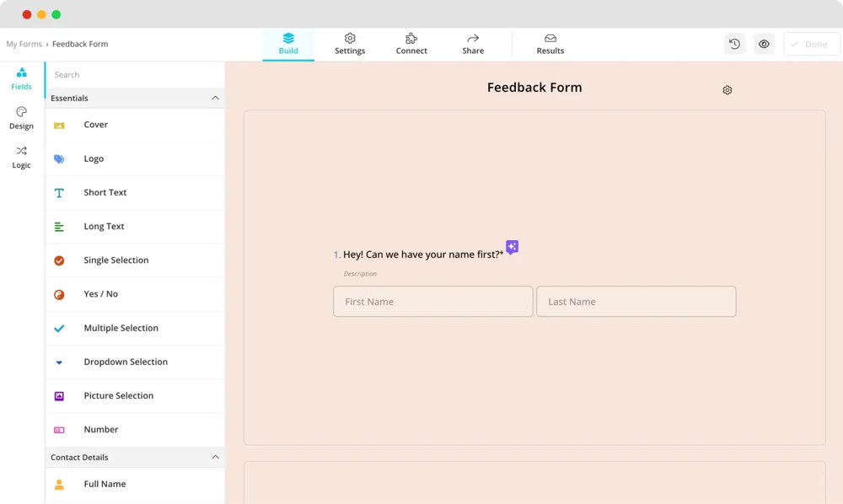
Task: Open the Design panel in the sidebar
Action: pos(21,118)
